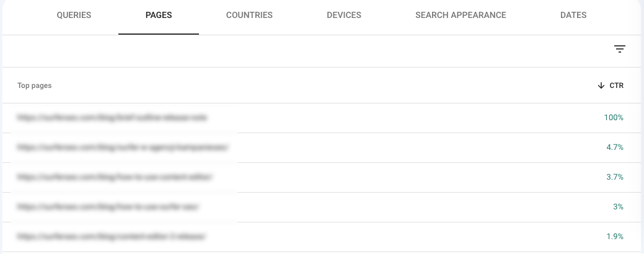Viewport: 644px width, 254px height.
Task: Switch to the Dates tab
Action: coord(573,15)
